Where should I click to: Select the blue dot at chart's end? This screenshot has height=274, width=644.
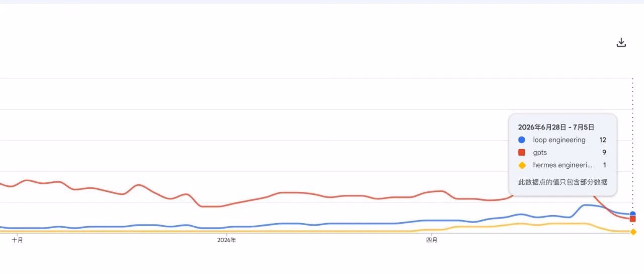pos(632,214)
